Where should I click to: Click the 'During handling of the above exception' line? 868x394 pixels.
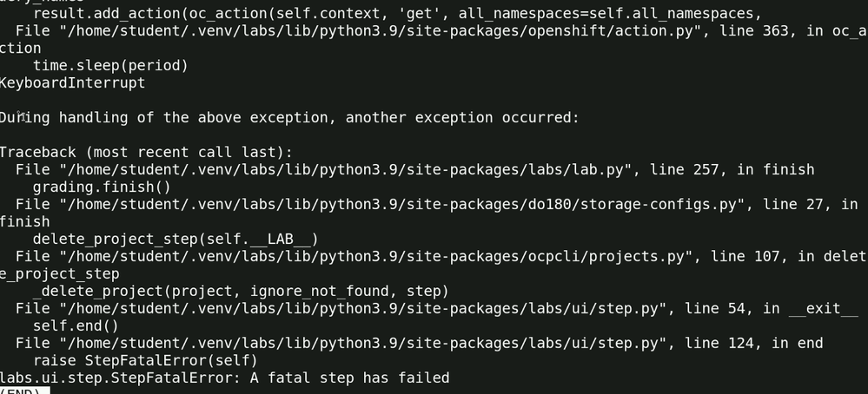(x=288, y=117)
